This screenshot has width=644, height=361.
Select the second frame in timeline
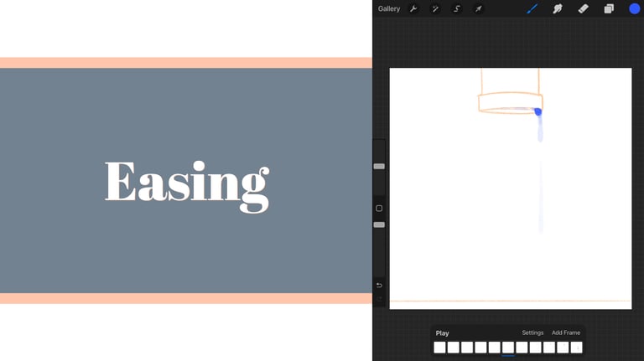(454, 348)
